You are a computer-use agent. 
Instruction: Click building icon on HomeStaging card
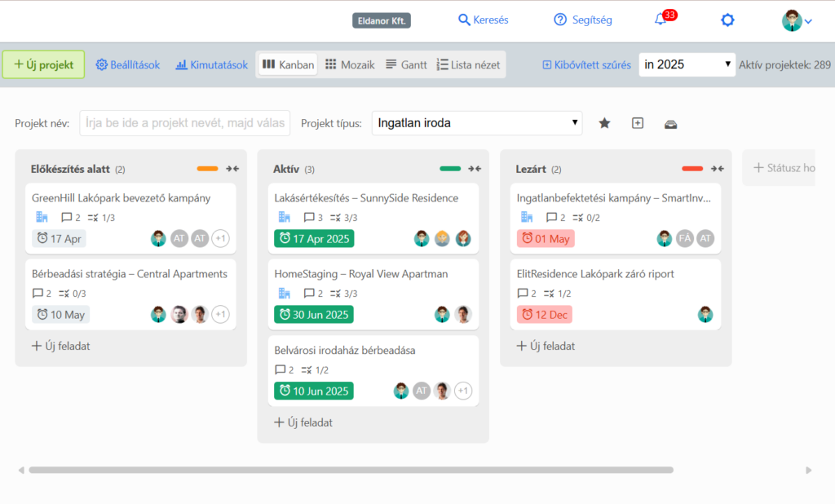(x=285, y=293)
